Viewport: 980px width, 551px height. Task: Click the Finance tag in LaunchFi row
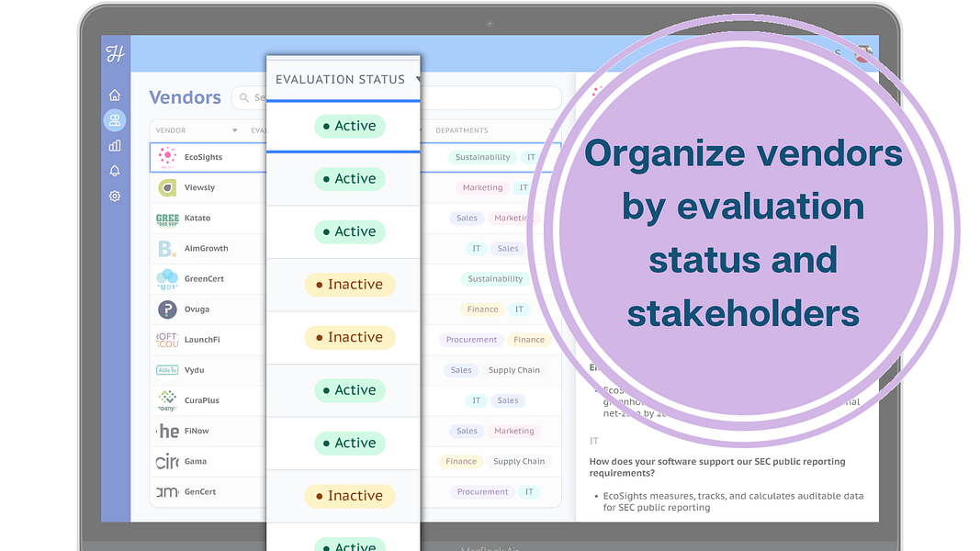[x=529, y=340]
